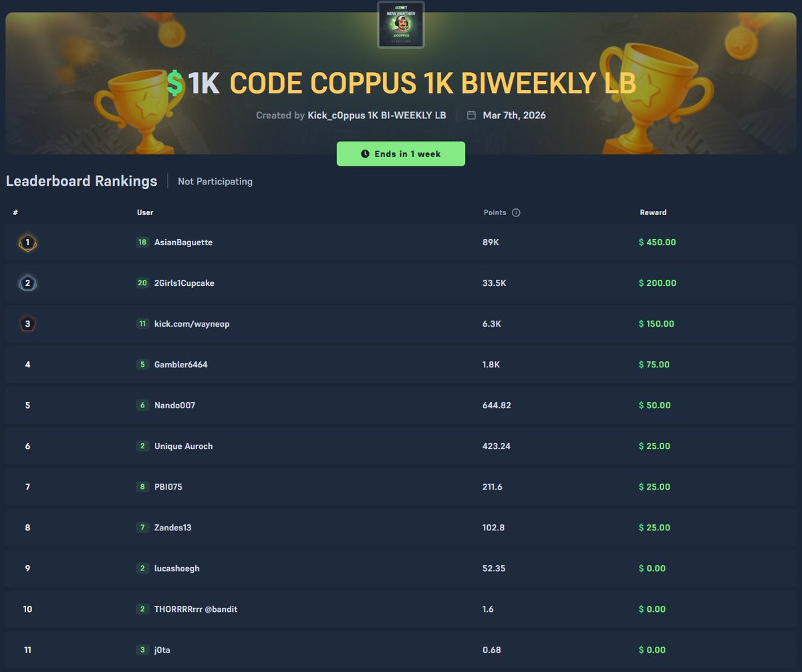Click level 3 badge next to j0ta

(142, 650)
